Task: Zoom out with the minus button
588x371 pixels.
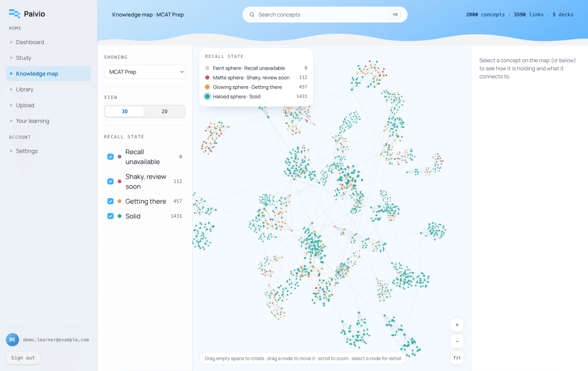Action: tap(457, 341)
